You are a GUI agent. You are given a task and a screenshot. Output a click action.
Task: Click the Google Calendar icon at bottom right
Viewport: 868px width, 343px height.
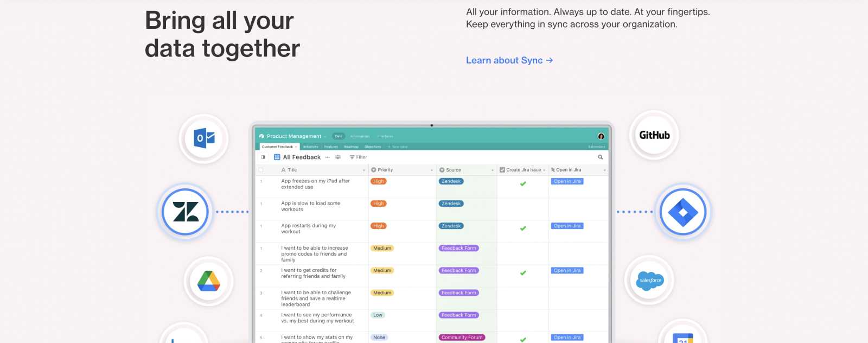(x=683, y=338)
